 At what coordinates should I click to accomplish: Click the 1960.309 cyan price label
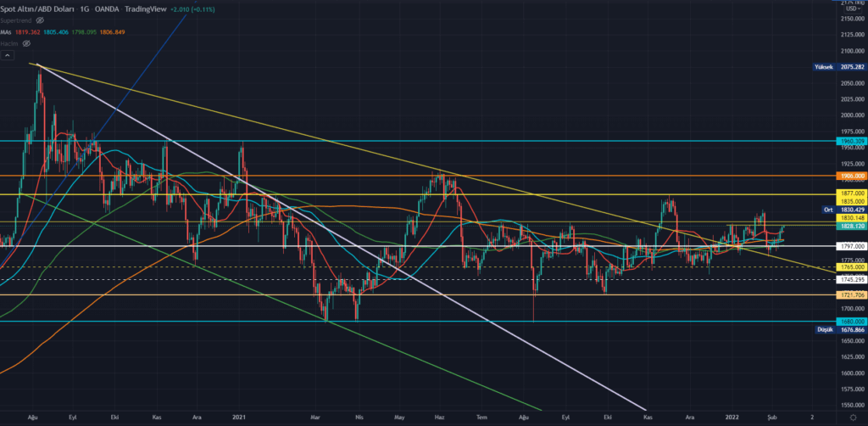click(850, 141)
